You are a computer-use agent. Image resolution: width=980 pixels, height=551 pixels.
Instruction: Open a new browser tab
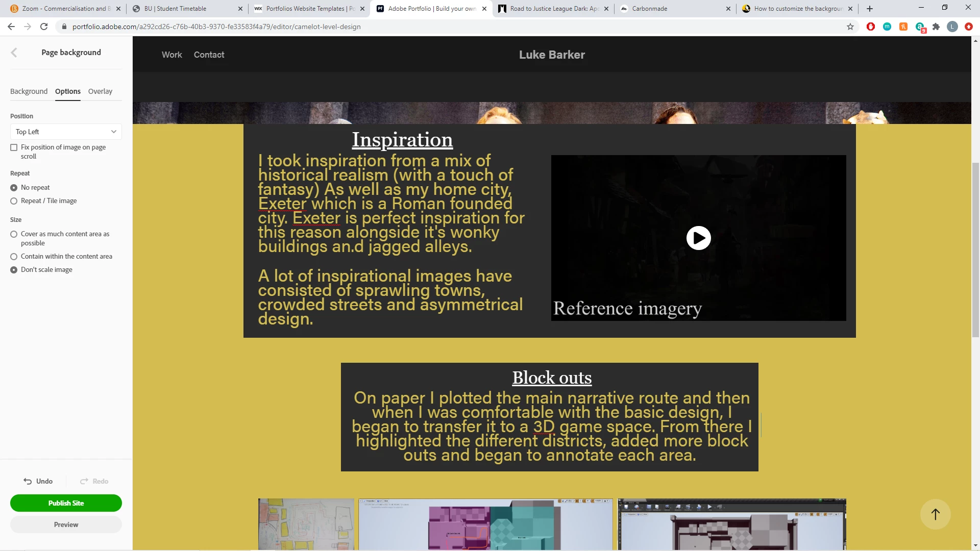click(x=870, y=9)
